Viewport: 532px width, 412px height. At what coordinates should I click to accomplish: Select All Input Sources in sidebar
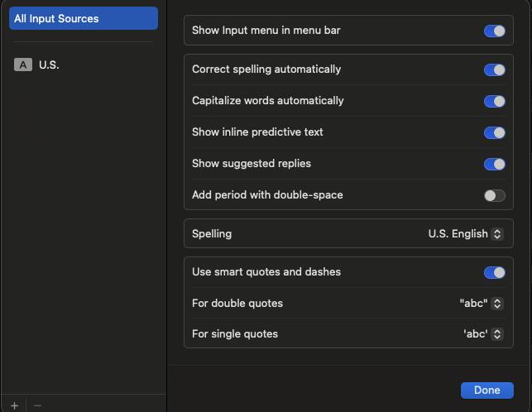(x=83, y=18)
